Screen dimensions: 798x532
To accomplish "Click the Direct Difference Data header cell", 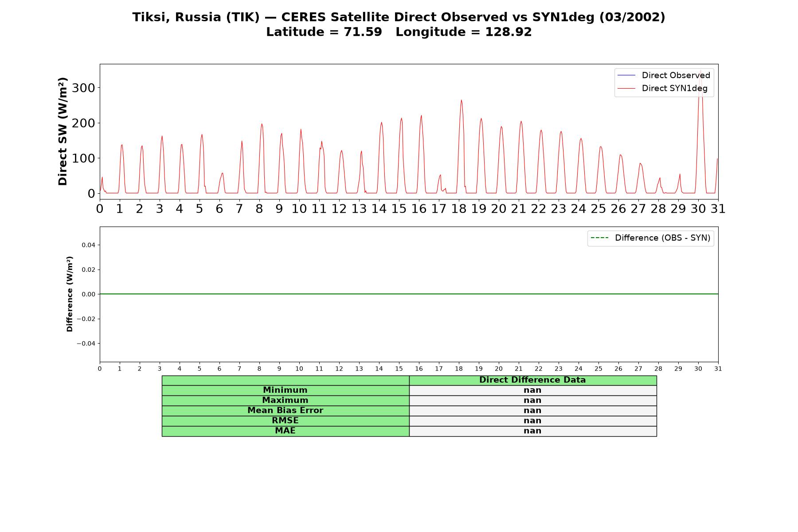I will pos(532,380).
